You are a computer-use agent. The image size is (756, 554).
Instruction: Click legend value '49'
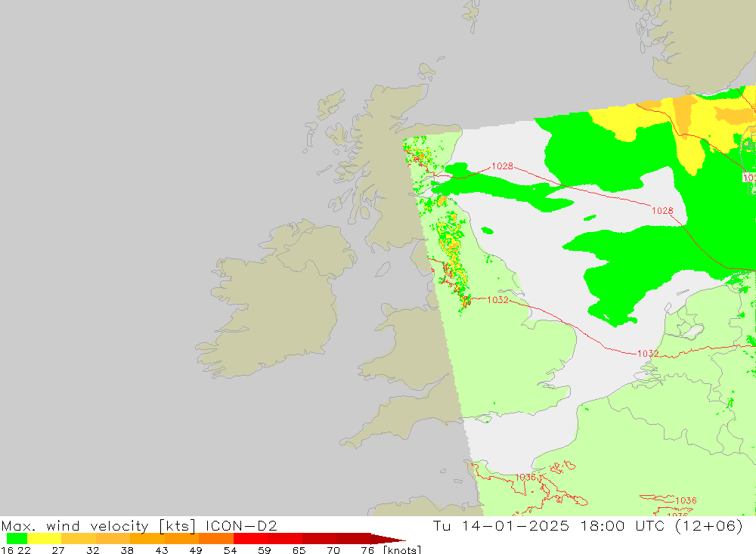click(196, 550)
